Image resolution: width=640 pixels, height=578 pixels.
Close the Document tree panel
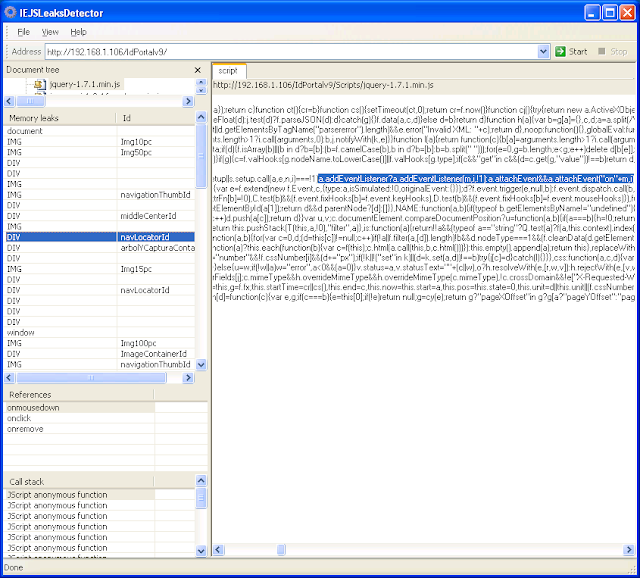[198, 70]
